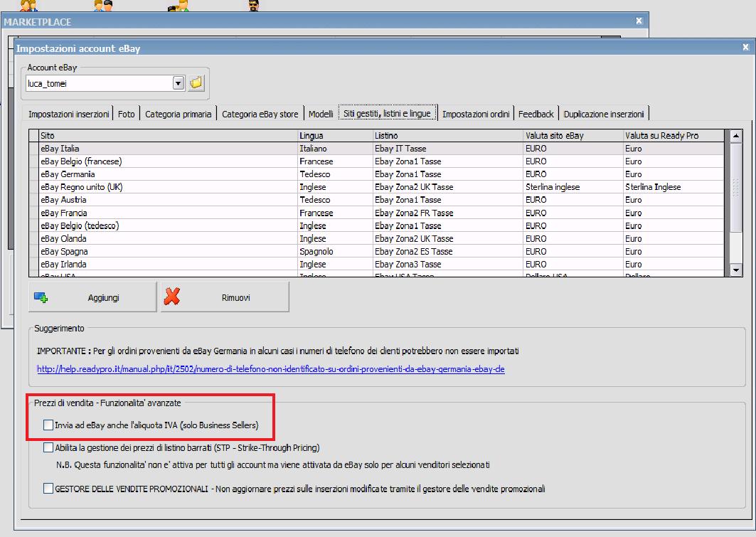Open the Feedback tab

coord(536,114)
